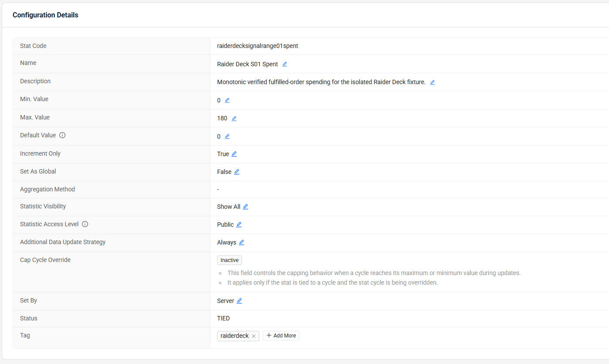Edit the Name field pencil icon

pos(285,64)
